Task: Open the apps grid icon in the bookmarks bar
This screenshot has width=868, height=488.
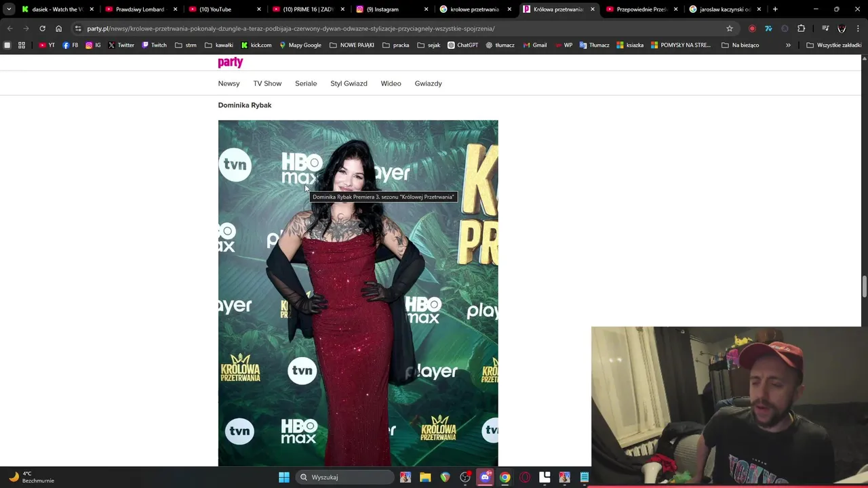Action: point(22,45)
